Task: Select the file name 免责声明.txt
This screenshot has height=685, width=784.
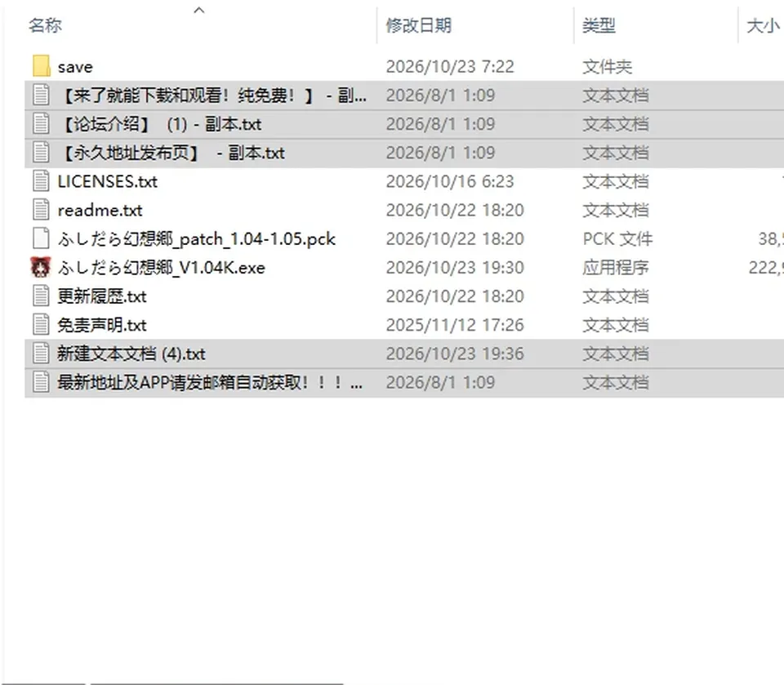Action: pyautogui.click(x=102, y=326)
